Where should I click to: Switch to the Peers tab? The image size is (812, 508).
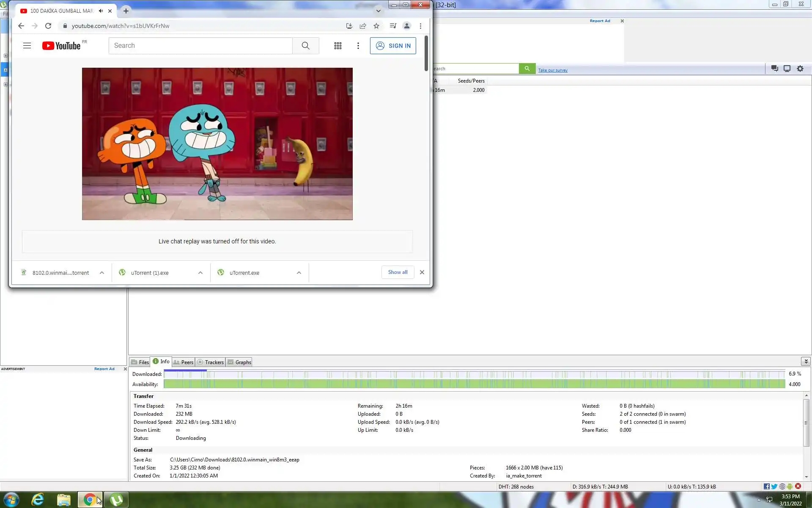click(x=184, y=362)
